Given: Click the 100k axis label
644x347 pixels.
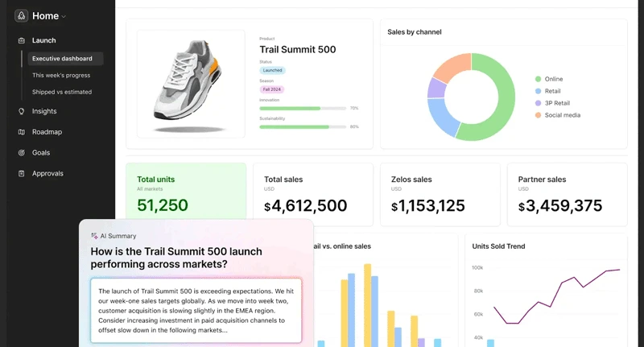Looking at the screenshot, I should point(477,268).
